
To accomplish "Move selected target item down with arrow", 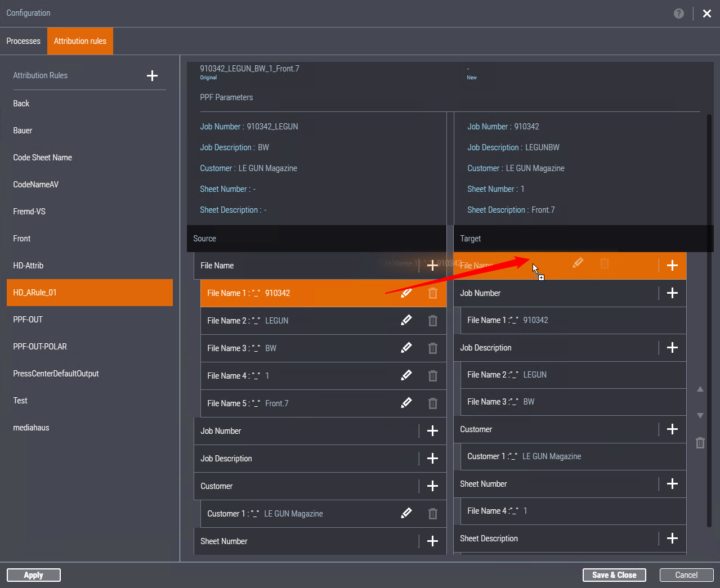I will point(700,416).
